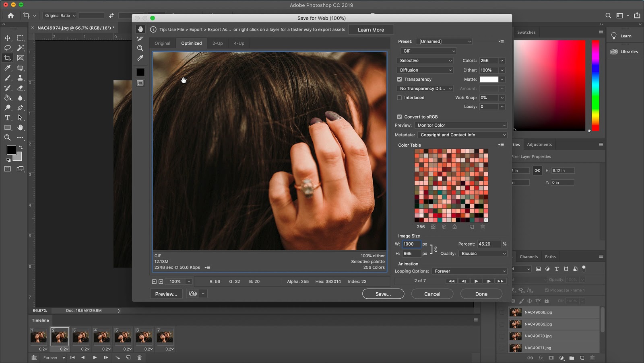The height and width of the screenshot is (363, 644).
Task: Select the Pen tool
Action: pyautogui.click(x=20, y=108)
